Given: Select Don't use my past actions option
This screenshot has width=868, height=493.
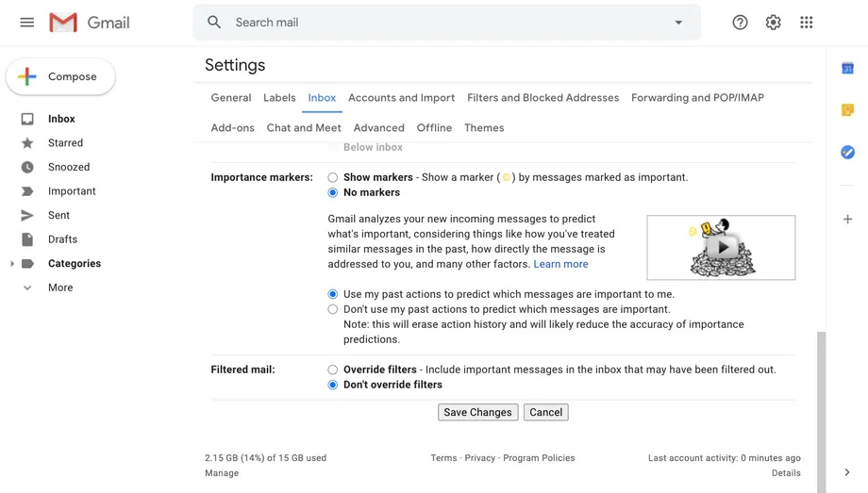Looking at the screenshot, I should (332, 309).
